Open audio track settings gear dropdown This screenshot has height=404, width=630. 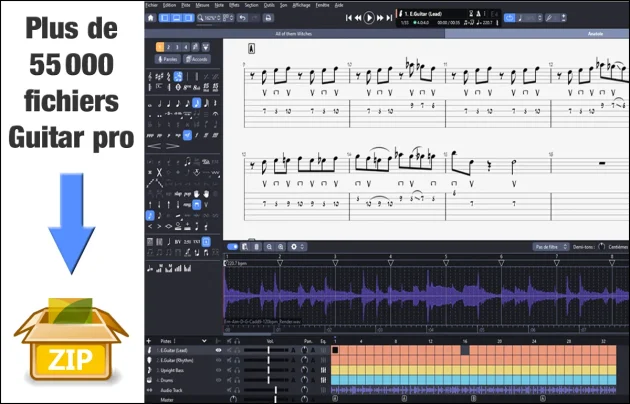click(297, 247)
